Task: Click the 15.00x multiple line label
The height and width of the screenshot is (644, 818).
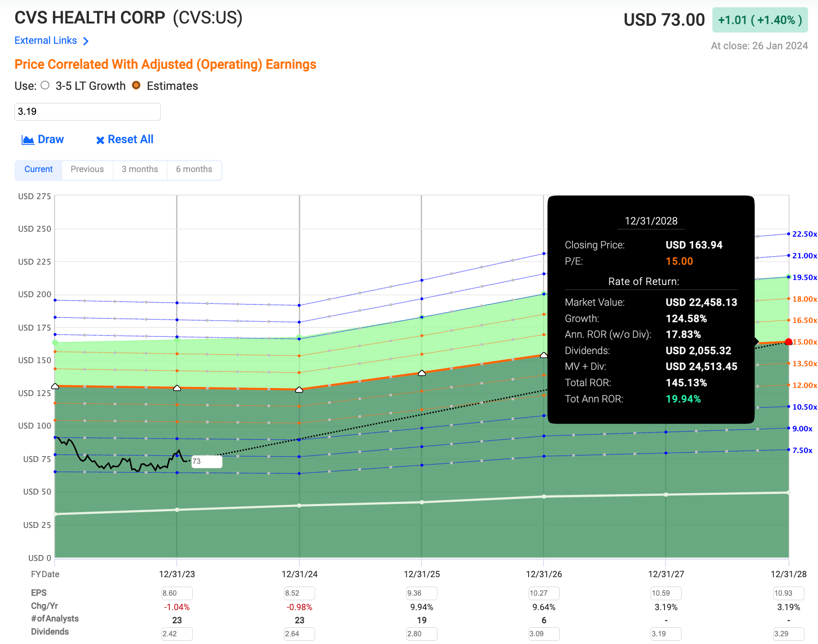Action: (x=805, y=342)
